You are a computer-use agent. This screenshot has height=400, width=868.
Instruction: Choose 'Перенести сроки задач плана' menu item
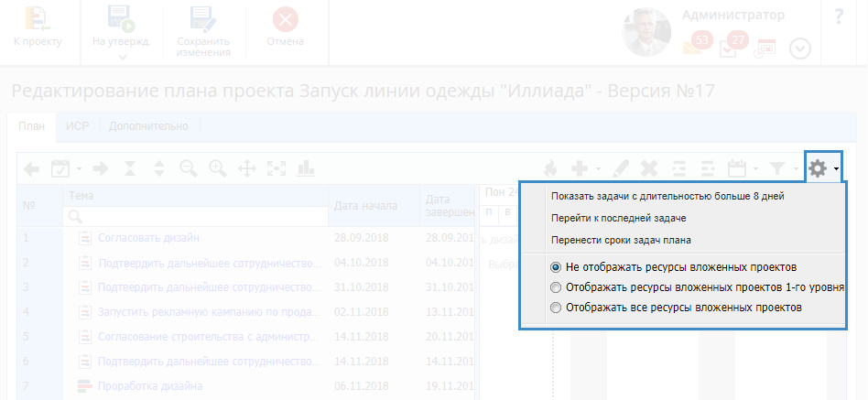click(x=621, y=240)
